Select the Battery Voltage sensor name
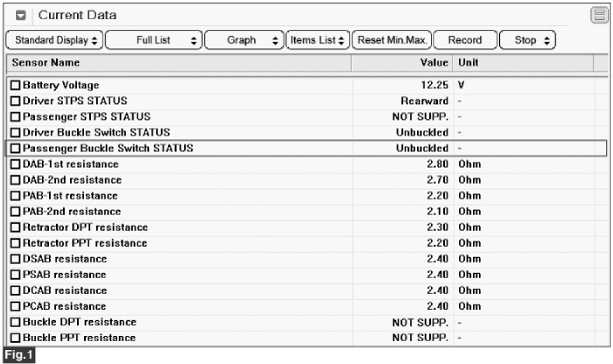 click(61, 85)
